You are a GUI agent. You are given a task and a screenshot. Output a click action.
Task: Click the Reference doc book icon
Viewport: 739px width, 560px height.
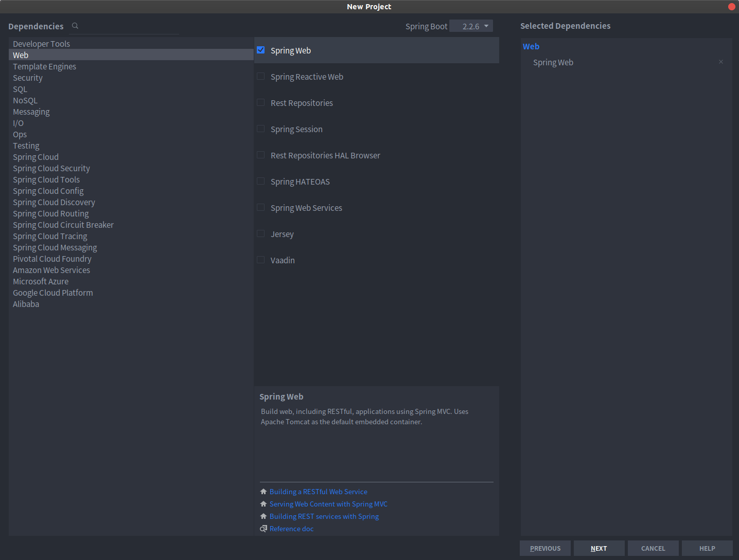(x=263, y=529)
